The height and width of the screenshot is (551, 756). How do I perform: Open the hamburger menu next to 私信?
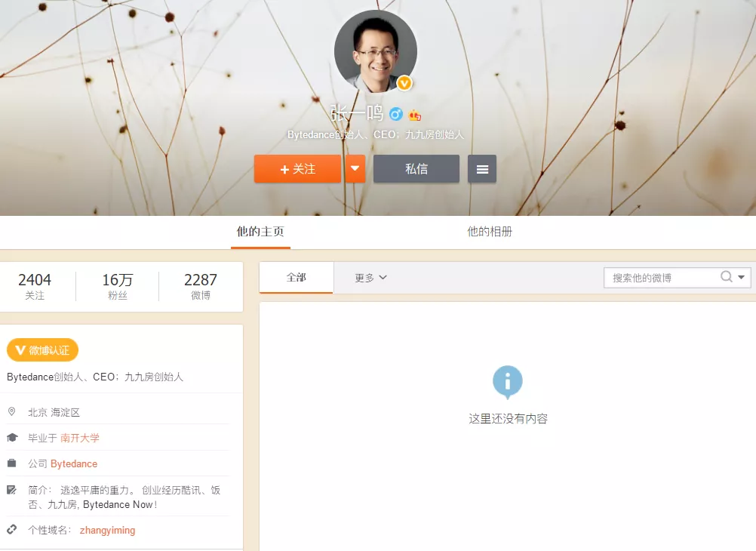point(482,169)
